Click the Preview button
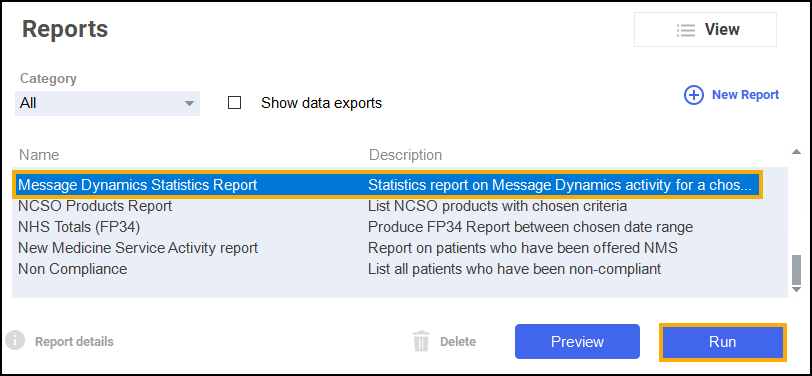This screenshot has width=812, height=376. (577, 342)
